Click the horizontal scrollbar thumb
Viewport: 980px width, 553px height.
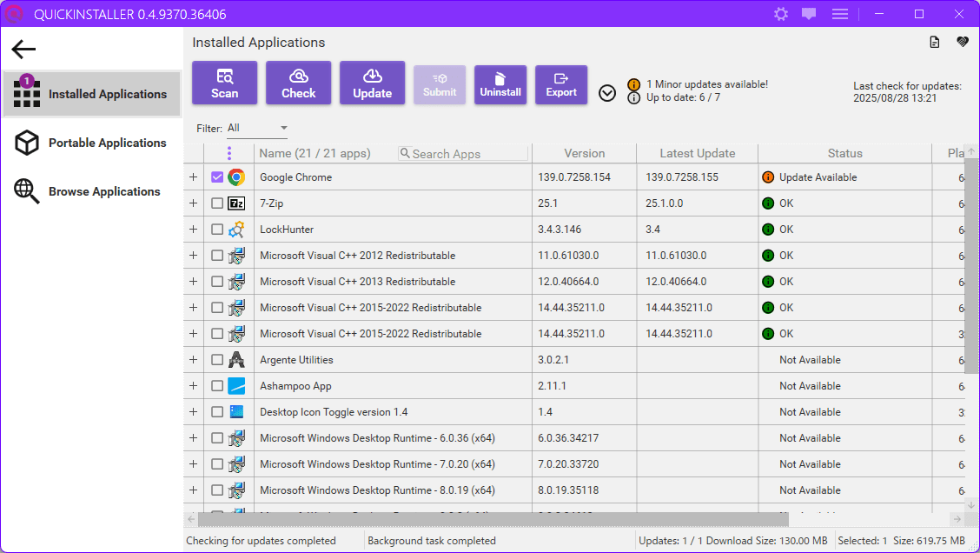pos(493,519)
